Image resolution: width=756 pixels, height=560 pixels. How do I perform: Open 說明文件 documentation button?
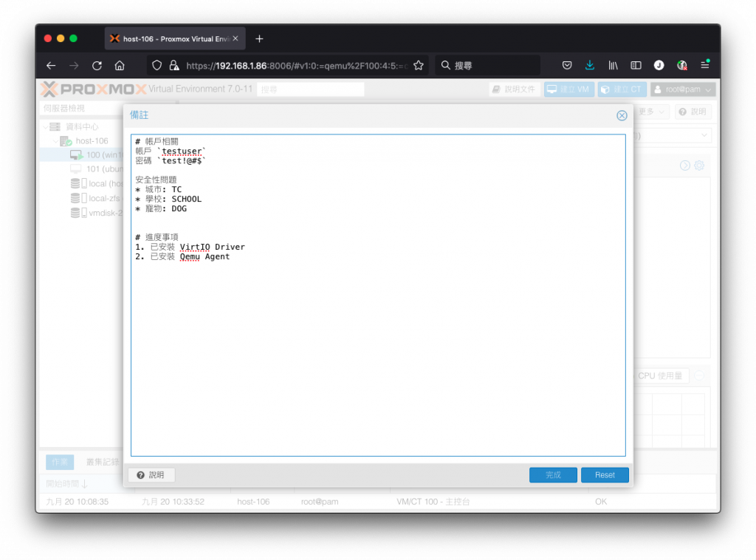[x=514, y=89]
